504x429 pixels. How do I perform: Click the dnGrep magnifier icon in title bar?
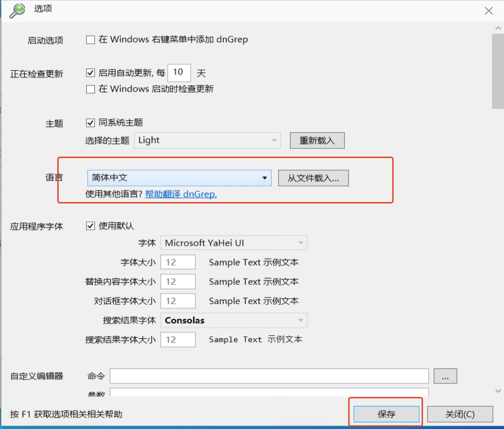click(16, 10)
